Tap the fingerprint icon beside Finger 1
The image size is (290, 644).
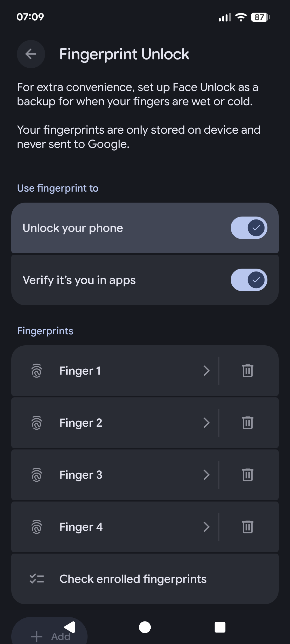(37, 371)
